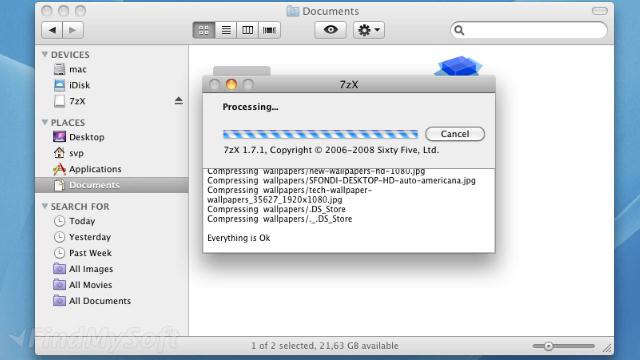Open Quick Look eye button

331,29
